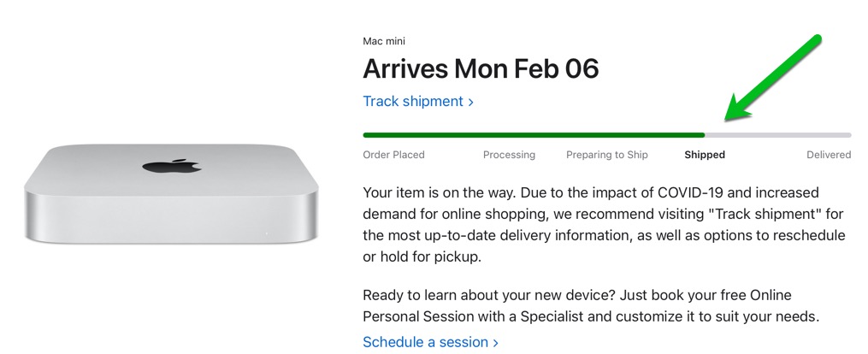
Task: Select the Delivered progress step
Action: click(x=829, y=155)
